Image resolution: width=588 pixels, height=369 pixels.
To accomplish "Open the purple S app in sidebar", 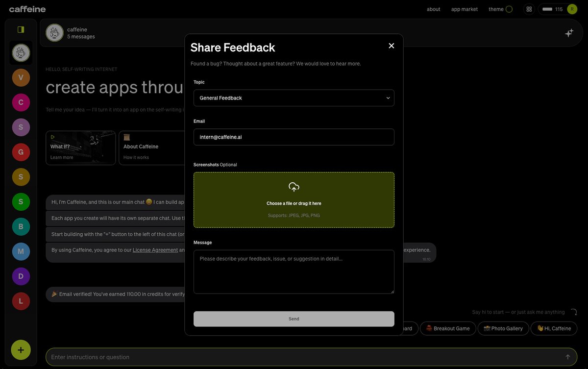I will [x=21, y=127].
